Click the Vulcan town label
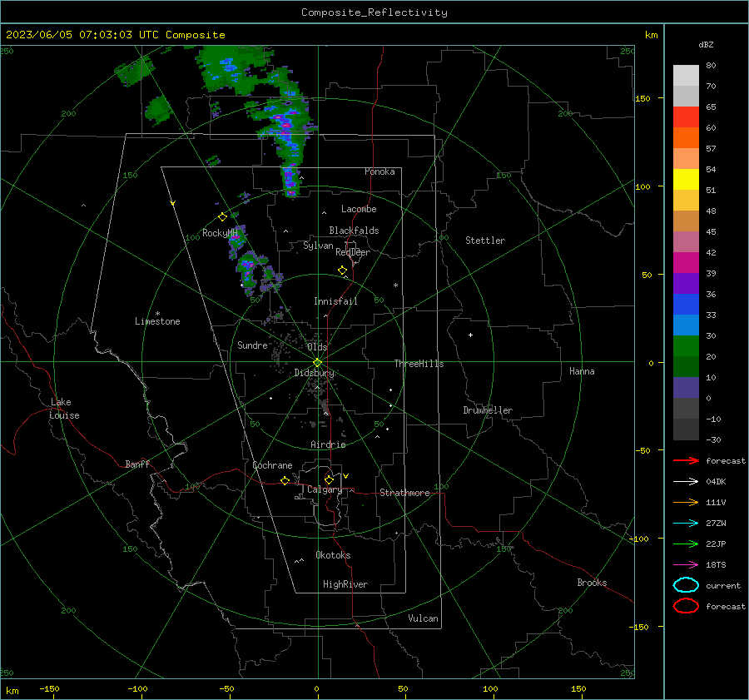 tap(423, 618)
